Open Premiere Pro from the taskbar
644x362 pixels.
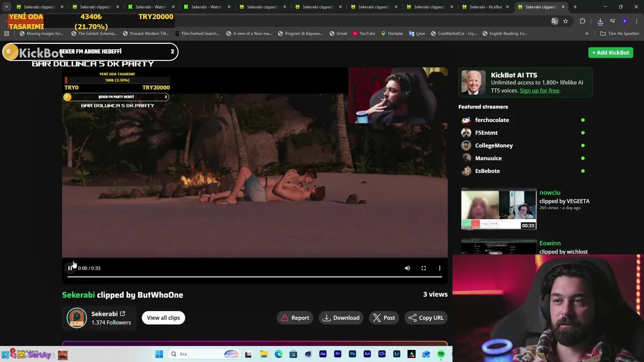pyautogui.click(x=338, y=354)
